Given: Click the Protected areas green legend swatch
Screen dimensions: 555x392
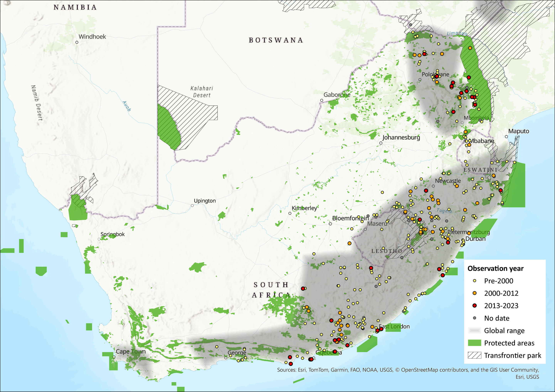Looking at the screenshot, I should pos(474,343).
